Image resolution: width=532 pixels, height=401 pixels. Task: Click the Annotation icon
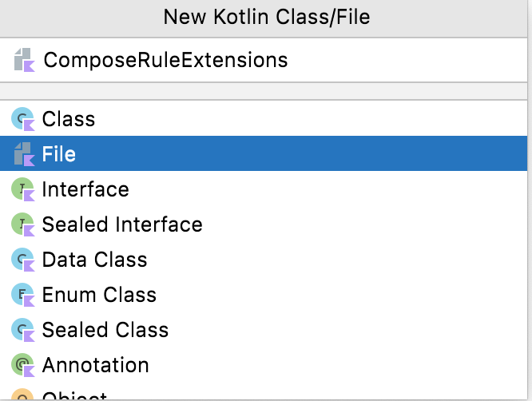tap(23, 366)
